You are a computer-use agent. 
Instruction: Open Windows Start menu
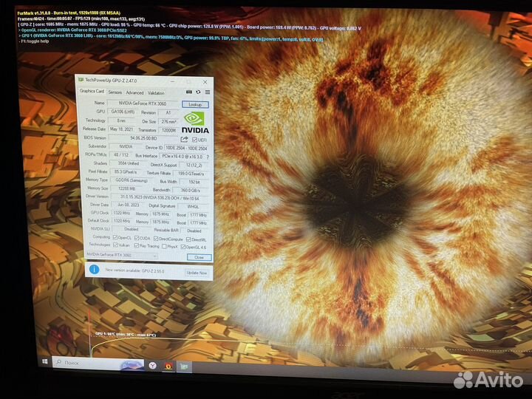[46, 363]
